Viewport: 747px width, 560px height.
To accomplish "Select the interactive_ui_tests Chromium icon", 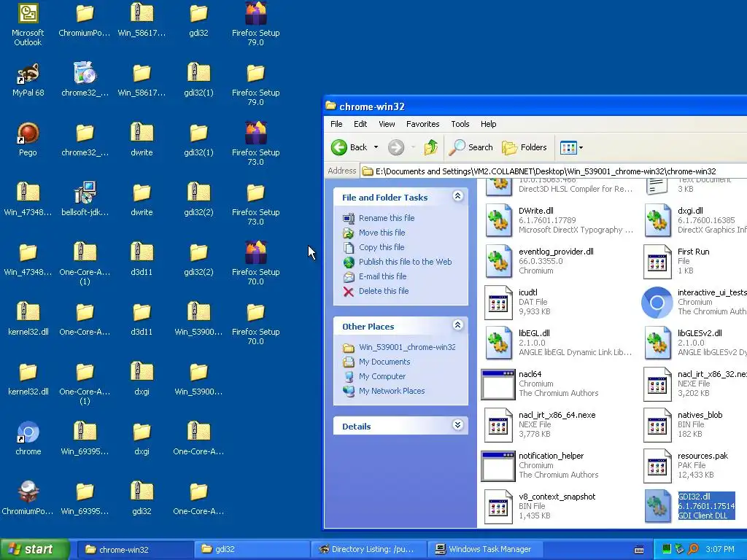I will tap(657, 303).
